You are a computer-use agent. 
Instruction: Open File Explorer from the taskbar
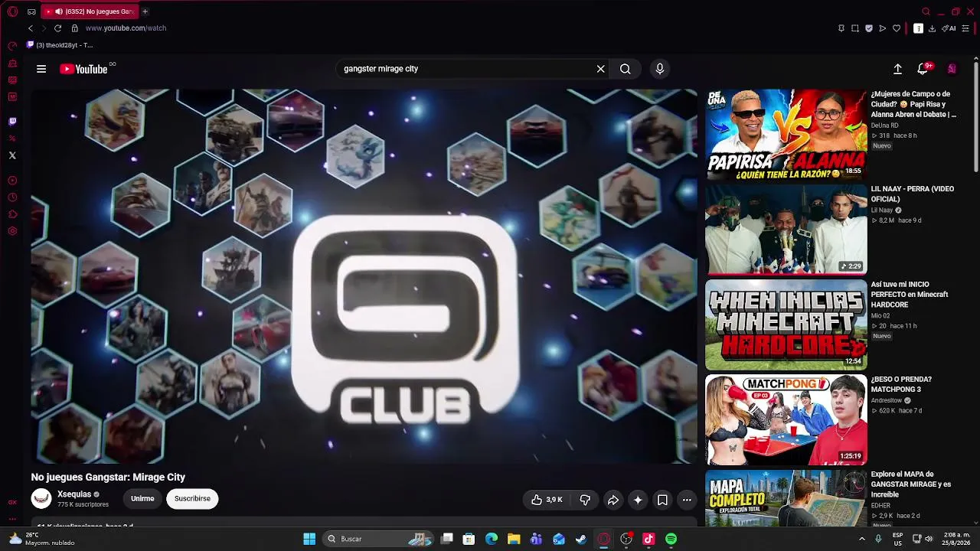(514, 539)
